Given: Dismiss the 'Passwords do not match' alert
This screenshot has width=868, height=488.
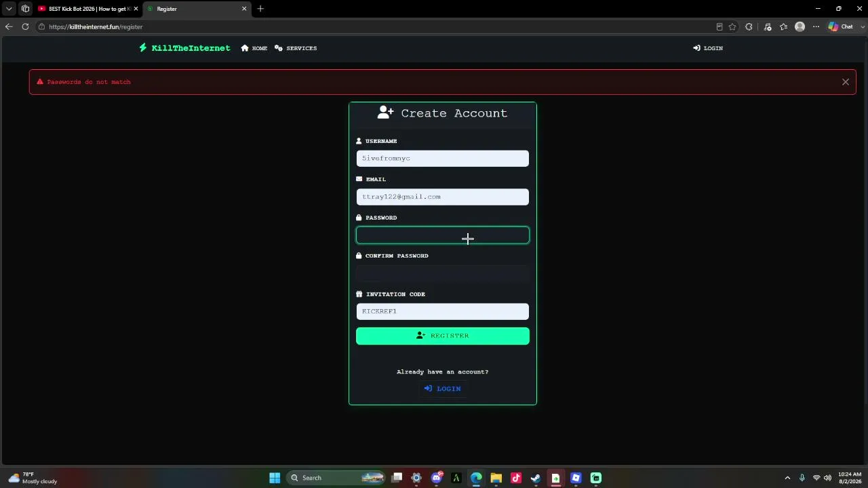Looking at the screenshot, I should pos(846,82).
